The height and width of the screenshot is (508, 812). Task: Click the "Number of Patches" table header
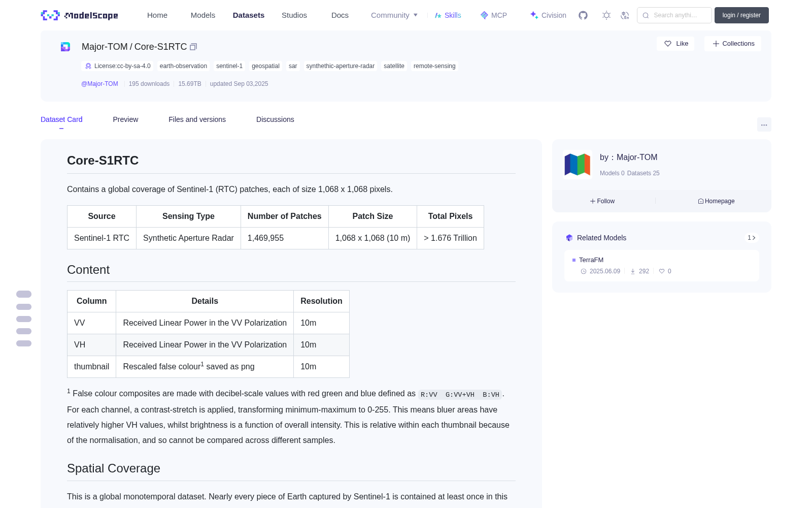pyautogui.click(x=285, y=216)
